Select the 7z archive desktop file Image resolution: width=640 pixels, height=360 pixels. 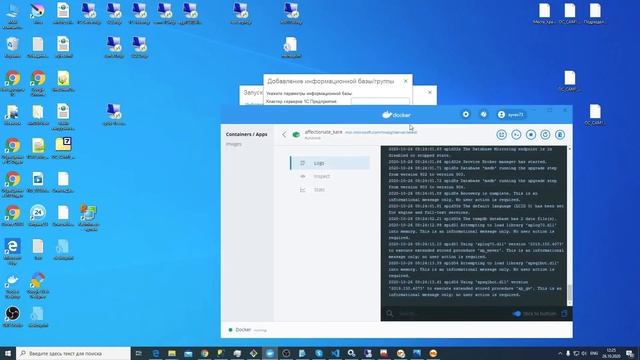point(63,148)
